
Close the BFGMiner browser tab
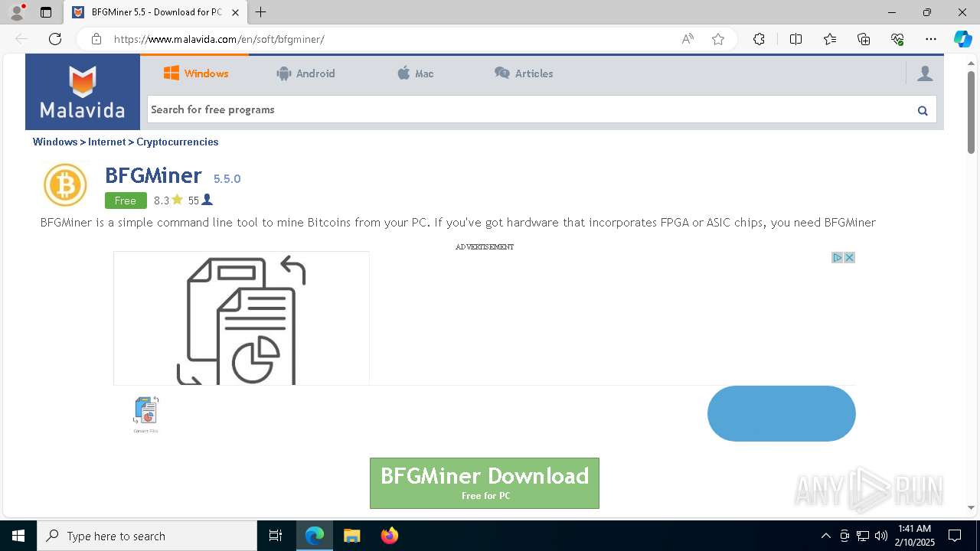click(x=236, y=12)
